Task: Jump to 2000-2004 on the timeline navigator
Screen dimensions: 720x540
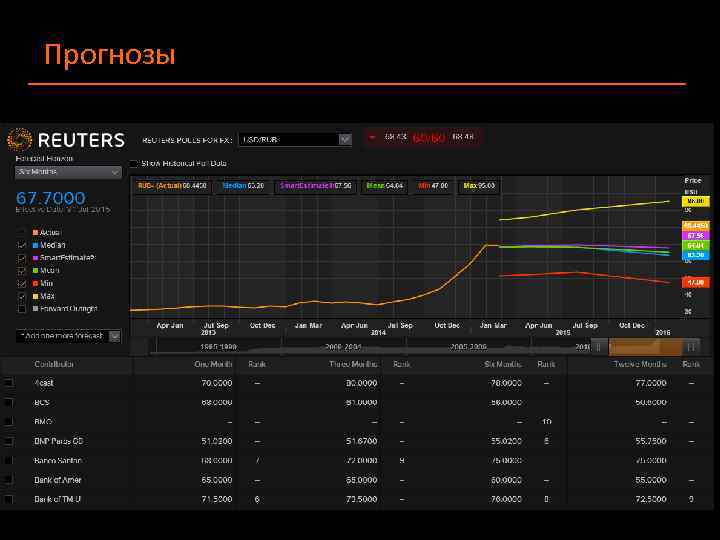Action: [x=343, y=347]
